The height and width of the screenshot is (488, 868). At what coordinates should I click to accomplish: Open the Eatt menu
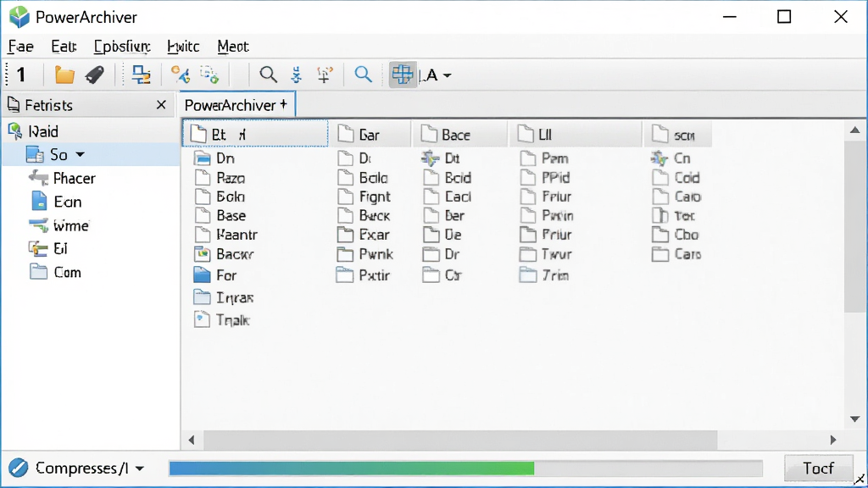pos(64,47)
